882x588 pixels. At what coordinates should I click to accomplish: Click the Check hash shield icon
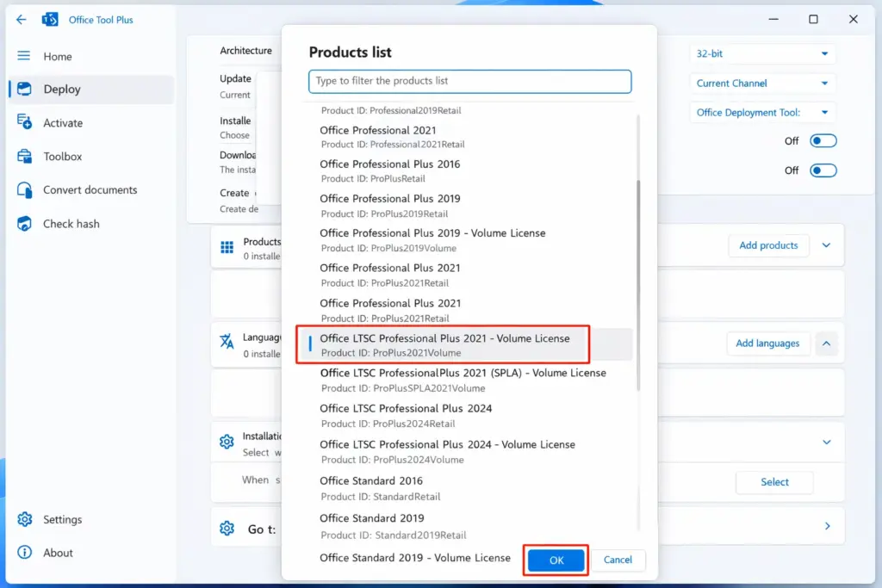(23, 224)
